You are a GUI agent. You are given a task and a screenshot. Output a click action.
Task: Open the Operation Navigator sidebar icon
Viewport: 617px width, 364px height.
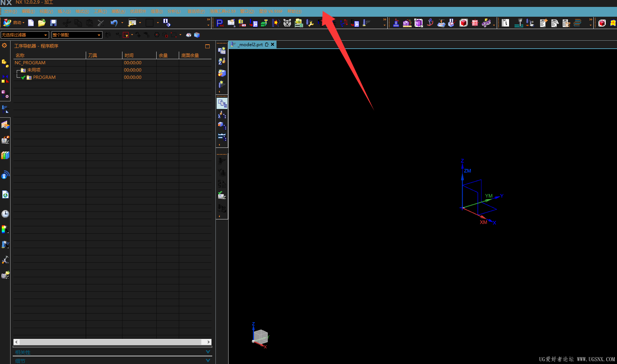click(5, 109)
